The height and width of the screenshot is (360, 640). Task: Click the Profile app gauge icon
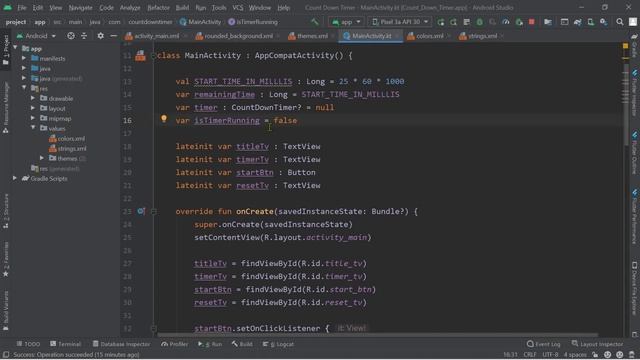click(x=506, y=22)
